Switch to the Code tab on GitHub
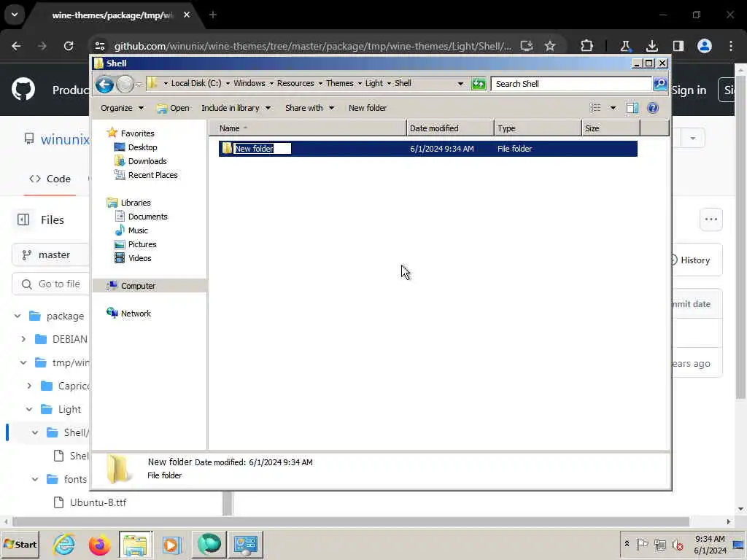This screenshot has height=560, width=747. point(50,179)
